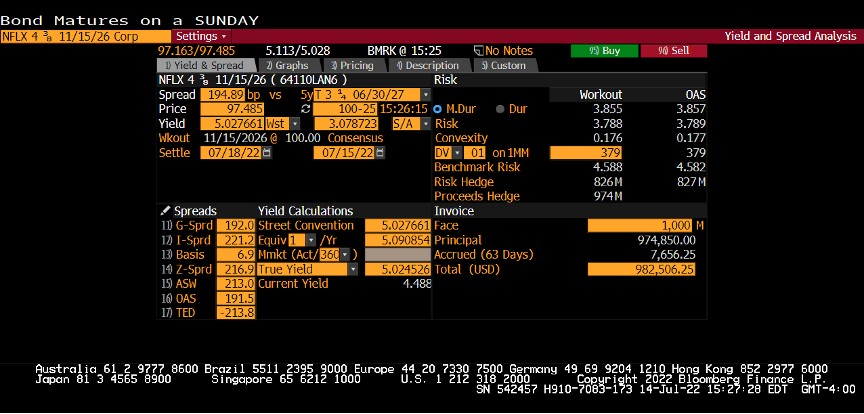Open the Settings dropdown menu

201,36
